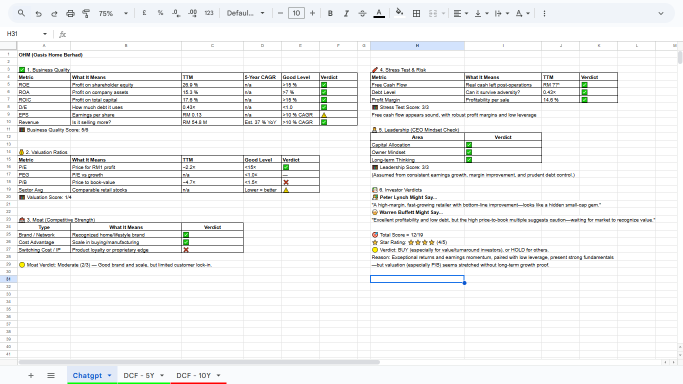683x384 pixels.
Task: Click the D/E verdict green checkbox
Action: coord(324,107)
